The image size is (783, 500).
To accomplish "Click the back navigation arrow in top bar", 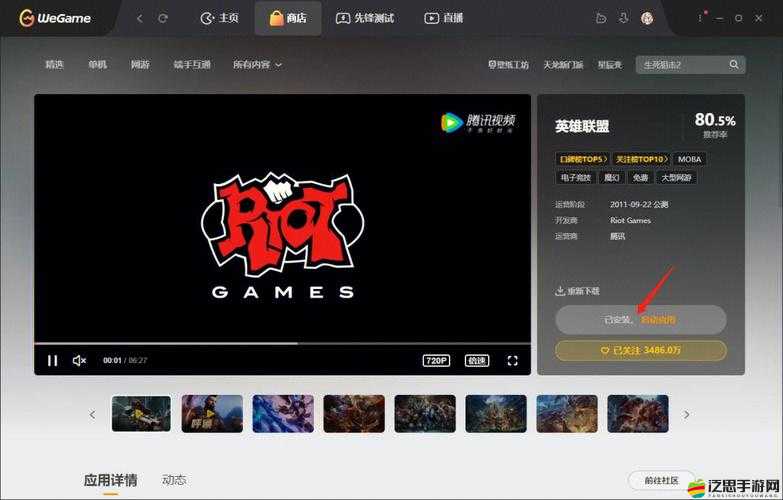I will pos(139,18).
